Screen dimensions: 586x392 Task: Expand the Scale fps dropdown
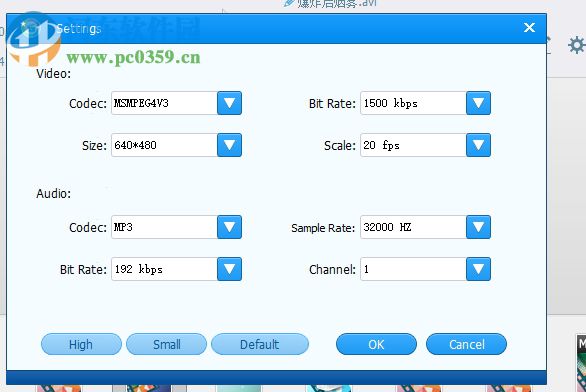coord(478,145)
